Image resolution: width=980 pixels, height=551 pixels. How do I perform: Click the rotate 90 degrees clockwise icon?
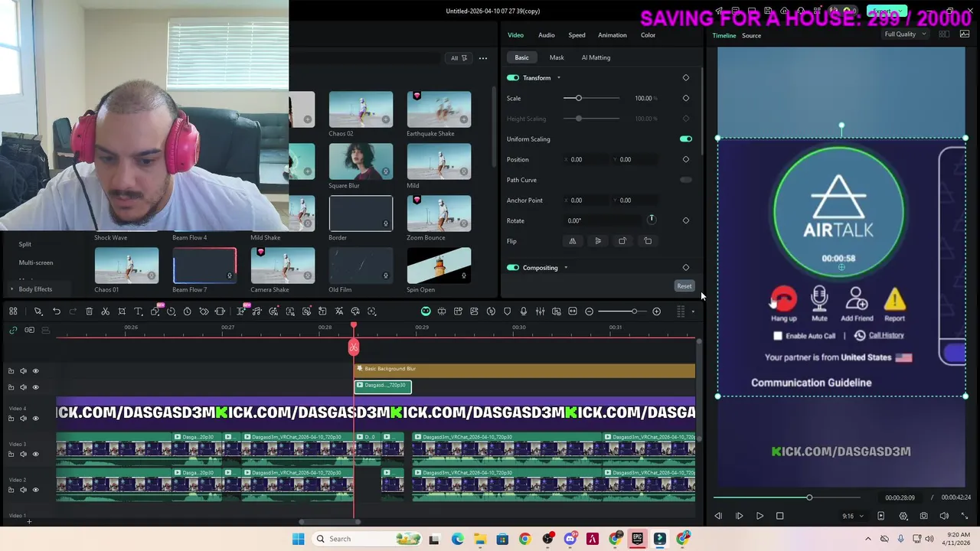tap(622, 241)
